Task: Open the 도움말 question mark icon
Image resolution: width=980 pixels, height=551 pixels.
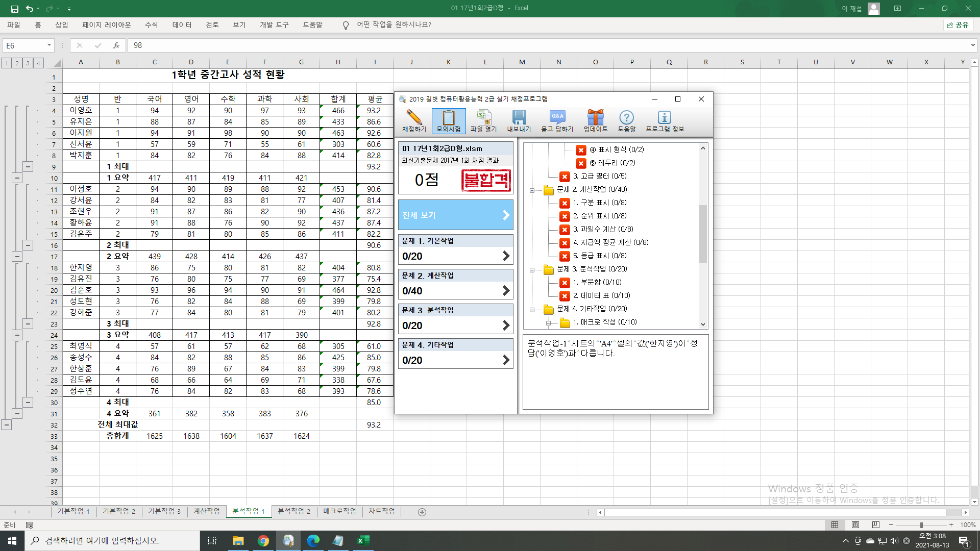Action: click(626, 121)
